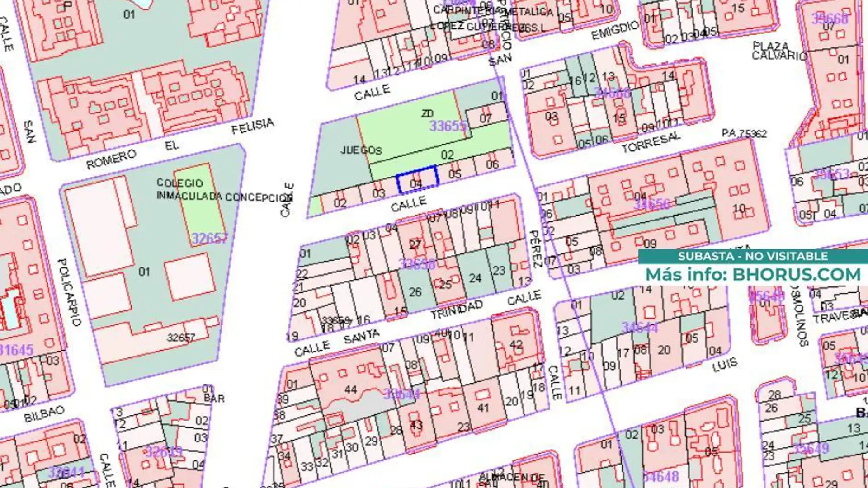The image size is (868, 488).
Task: Select parcel 05 beside highlighted plot
Action: 455,174
